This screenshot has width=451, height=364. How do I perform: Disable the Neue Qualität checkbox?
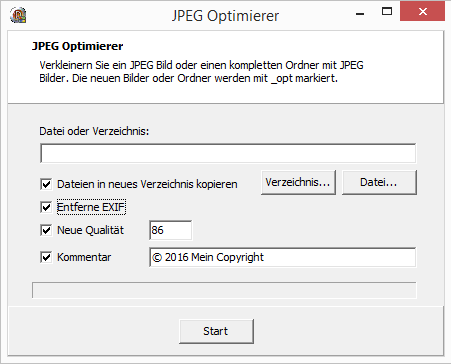tap(46, 230)
